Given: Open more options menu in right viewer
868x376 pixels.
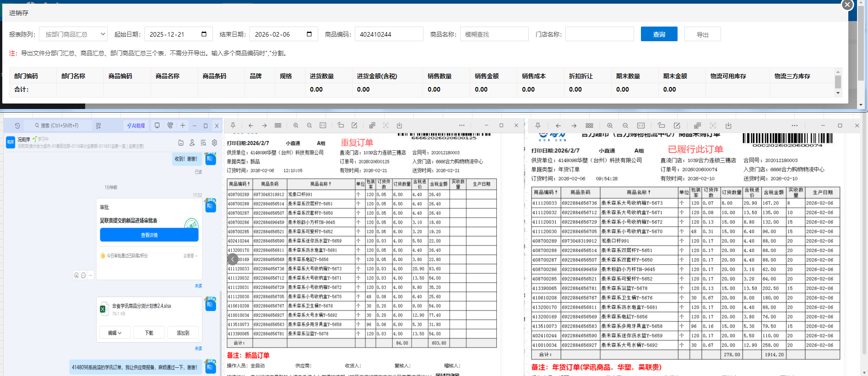Looking at the screenshot, I should [794, 125].
